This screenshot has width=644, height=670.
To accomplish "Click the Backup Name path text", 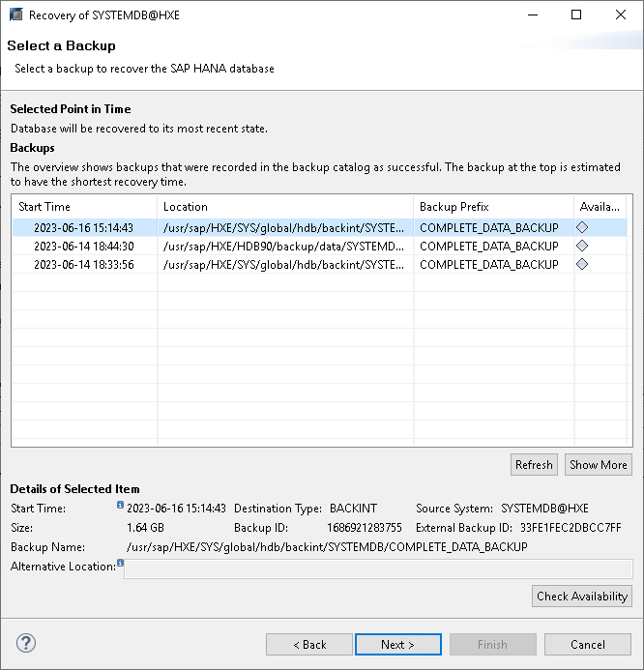I will coord(327,547).
